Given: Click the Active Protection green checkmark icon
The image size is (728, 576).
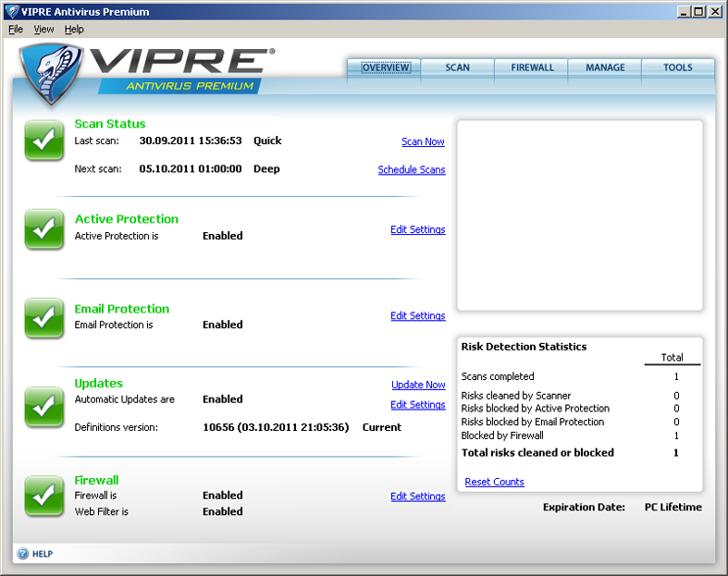Looking at the screenshot, I should (43, 229).
